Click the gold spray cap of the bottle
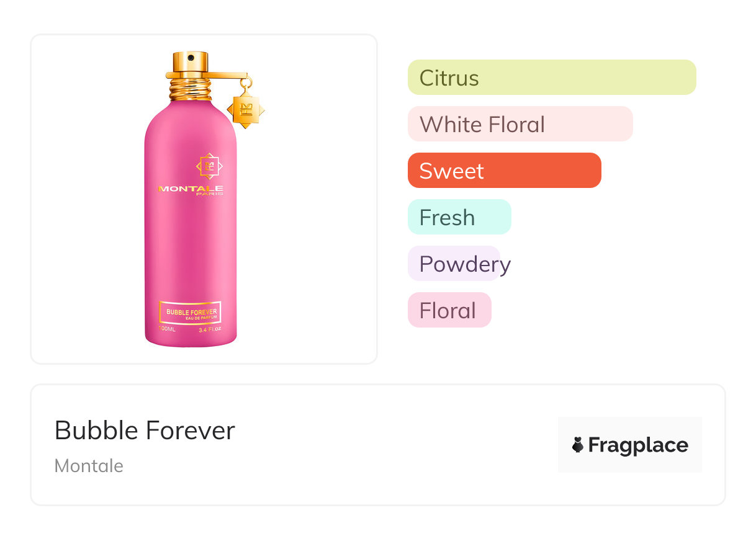The height and width of the screenshot is (536, 756). tap(191, 63)
